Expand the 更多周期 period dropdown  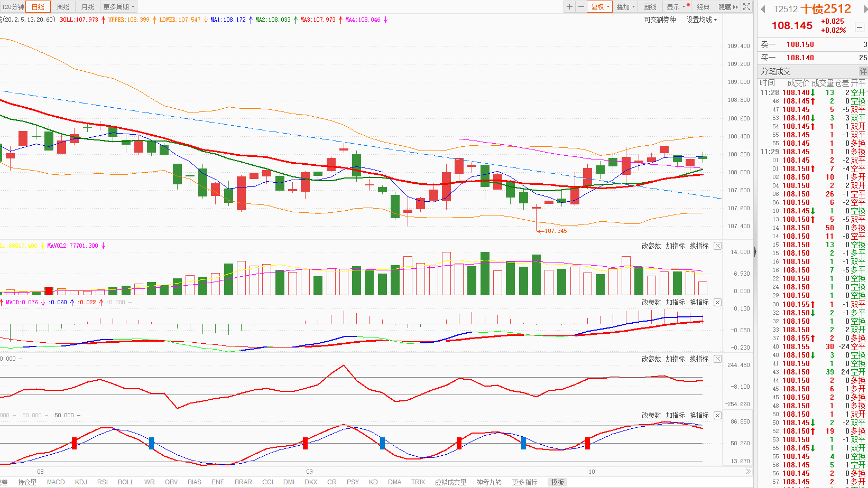[118, 7]
